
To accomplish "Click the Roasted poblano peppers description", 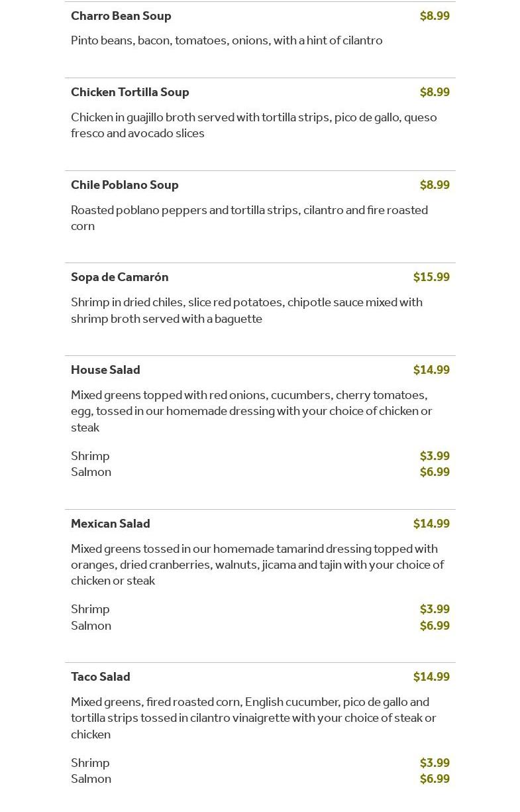I will click(x=249, y=218).
